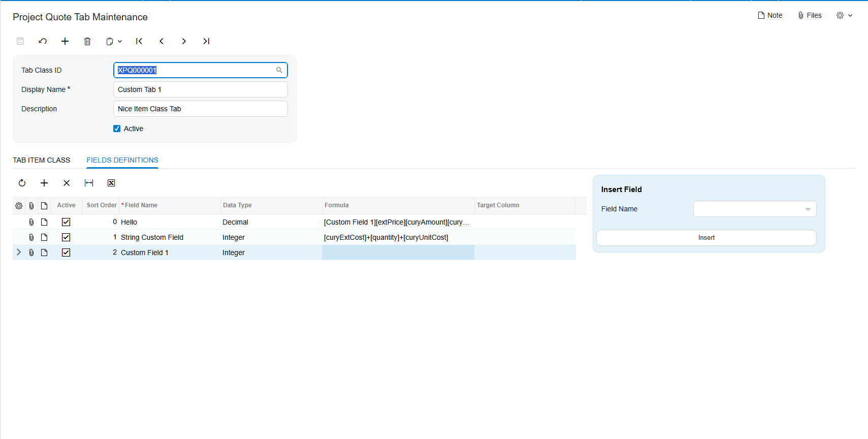Go to next record
Screen dimensions: 868x439
(184, 41)
